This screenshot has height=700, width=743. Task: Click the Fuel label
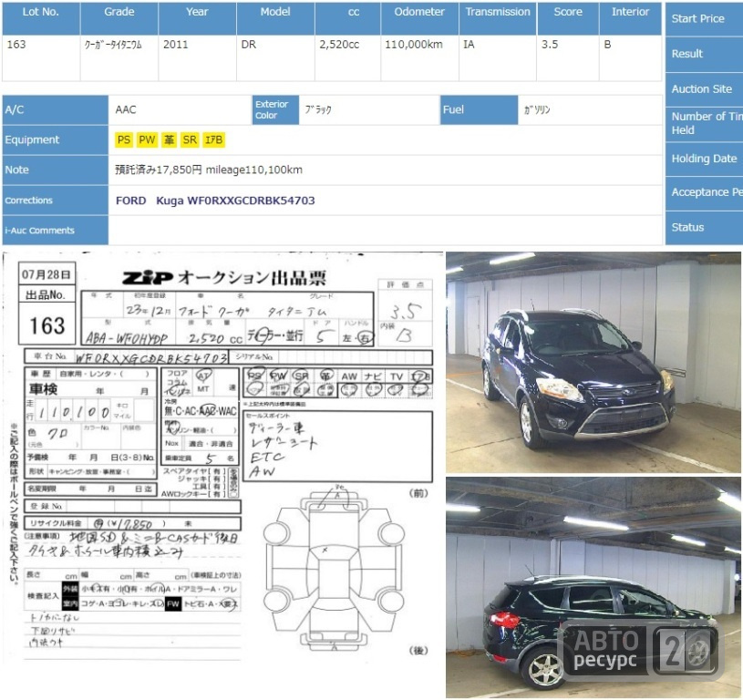click(x=479, y=110)
